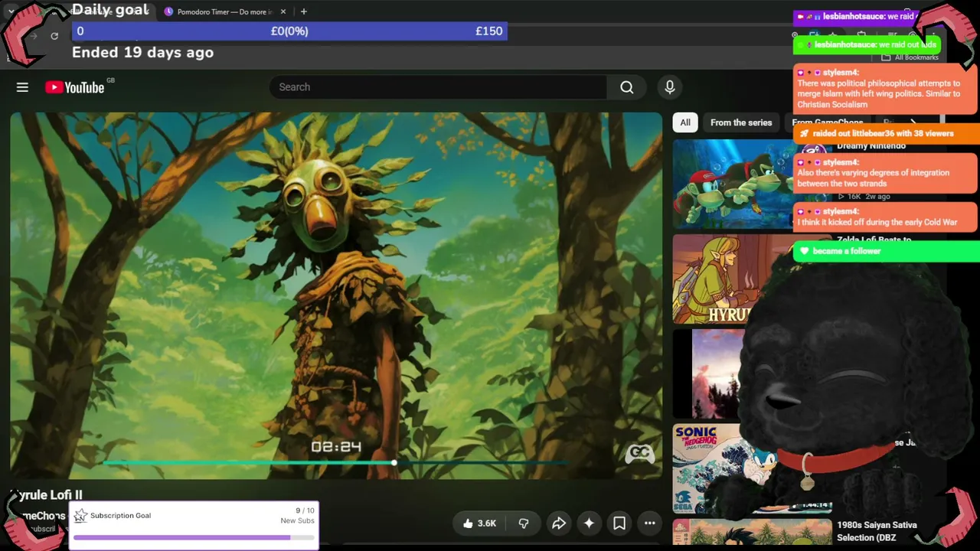Image resolution: width=980 pixels, height=551 pixels.
Task: Open the All Bookmarks folder
Action: pos(910,57)
